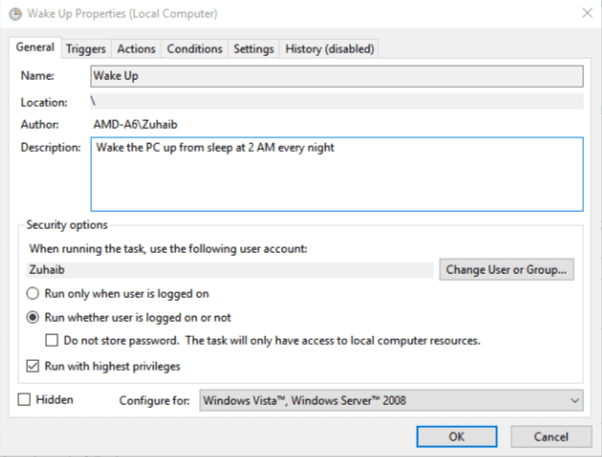Select the Conditions tab
The height and width of the screenshot is (457, 602).
[195, 49]
